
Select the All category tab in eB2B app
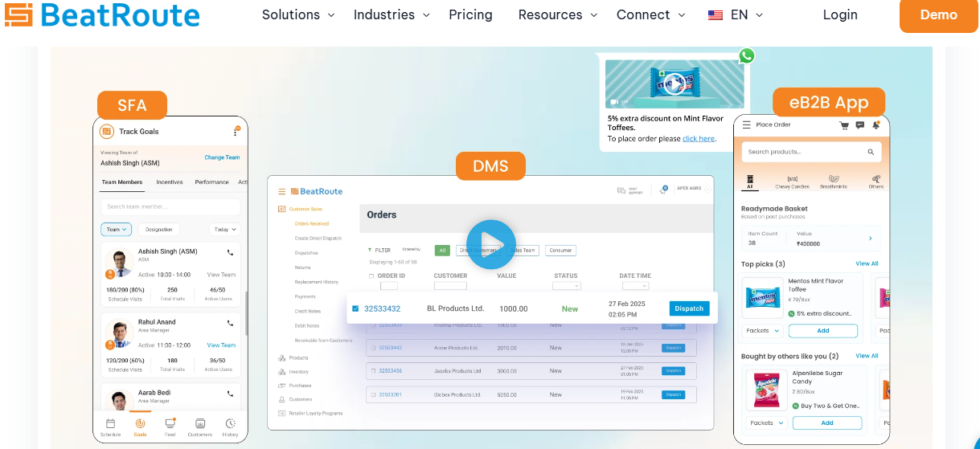(749, 182)
